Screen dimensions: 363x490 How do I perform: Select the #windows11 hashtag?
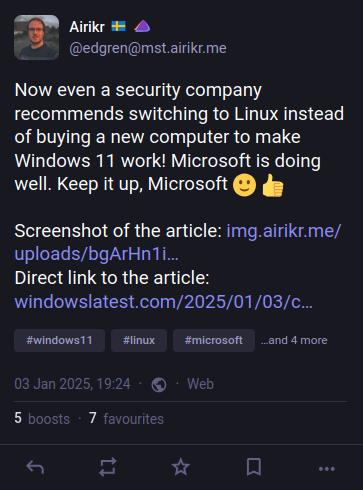coord(59,340)
